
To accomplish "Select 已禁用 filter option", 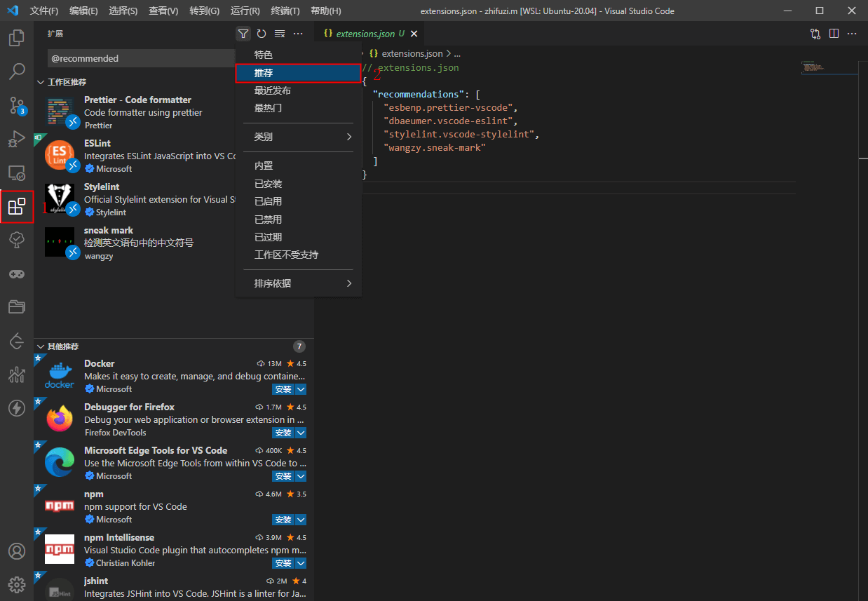I will pyautogui.click(x=299, y=220).
